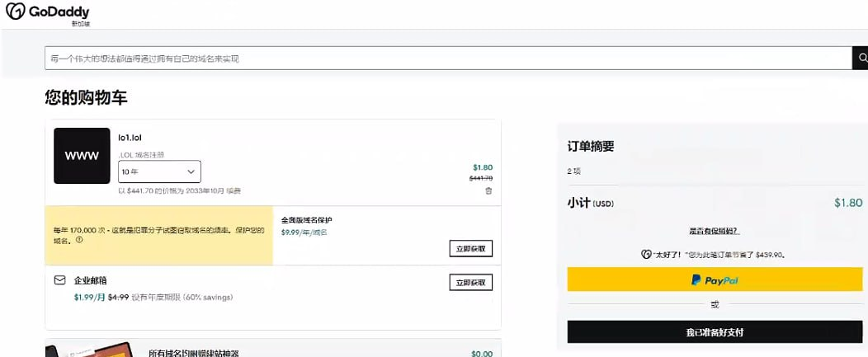This screenshot has height=357, width=868.
Task: Click the small GoDaddy savings icon
Action: 646,255
